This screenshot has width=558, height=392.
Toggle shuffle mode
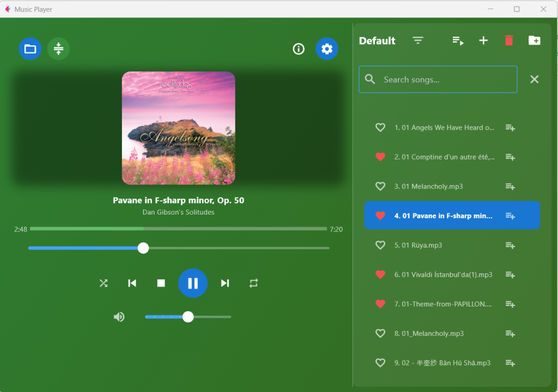pos(104,283)
